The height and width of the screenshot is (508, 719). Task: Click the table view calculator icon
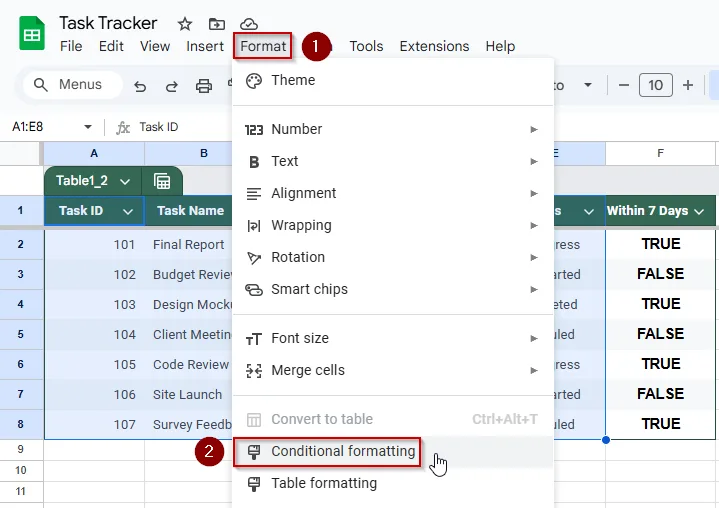pos(162,182)
